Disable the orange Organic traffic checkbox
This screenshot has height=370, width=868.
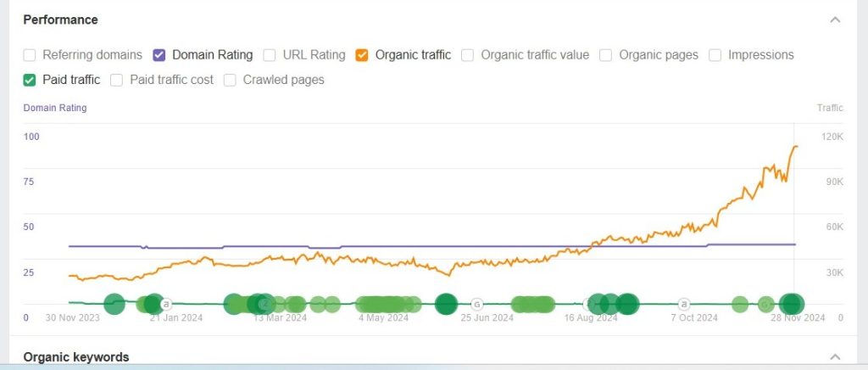(362, 55)
